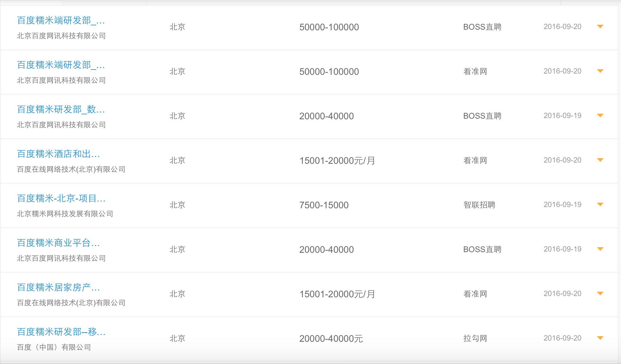Open dropdown on the 百度糯米研发部_数 row
This screenshot has height=364, width=621.
600,116
